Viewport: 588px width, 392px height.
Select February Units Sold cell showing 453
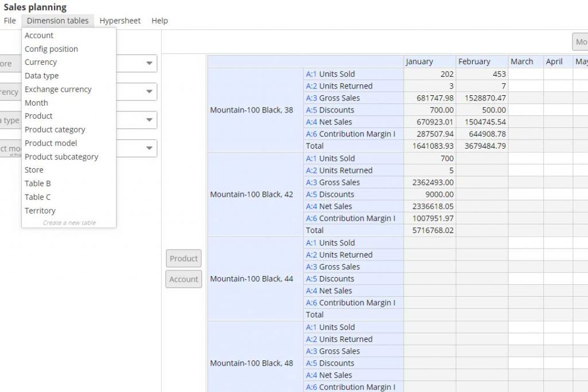[x=482, y=74]
